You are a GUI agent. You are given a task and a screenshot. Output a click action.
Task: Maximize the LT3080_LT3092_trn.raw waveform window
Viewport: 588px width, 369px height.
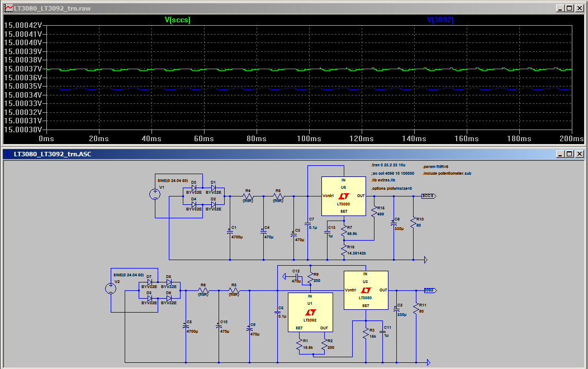click(569, 8)
